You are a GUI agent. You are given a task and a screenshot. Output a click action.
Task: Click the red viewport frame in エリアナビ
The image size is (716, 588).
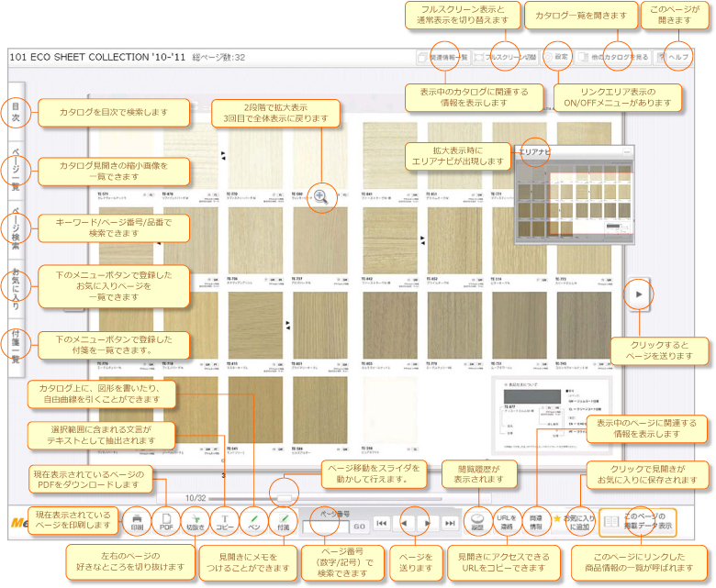click(x=592, y=204)
